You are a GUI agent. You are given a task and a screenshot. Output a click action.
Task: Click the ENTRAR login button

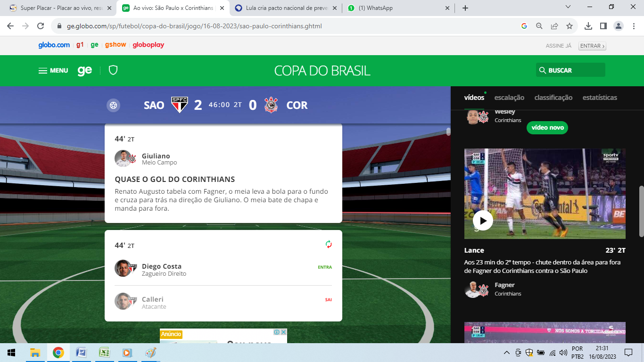click(x=593, y=46)
